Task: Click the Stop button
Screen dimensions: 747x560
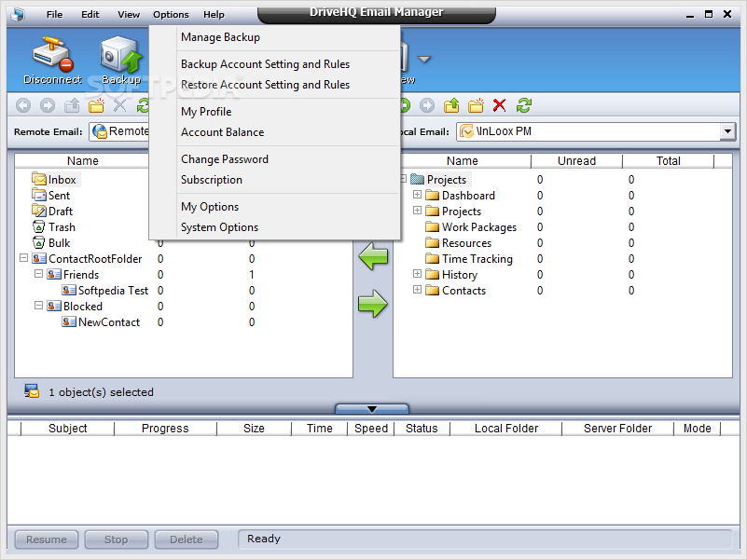Action: [117, 540]
